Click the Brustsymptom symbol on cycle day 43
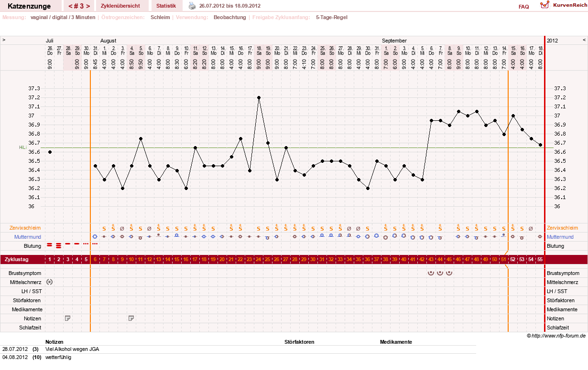 pos(431,273)
